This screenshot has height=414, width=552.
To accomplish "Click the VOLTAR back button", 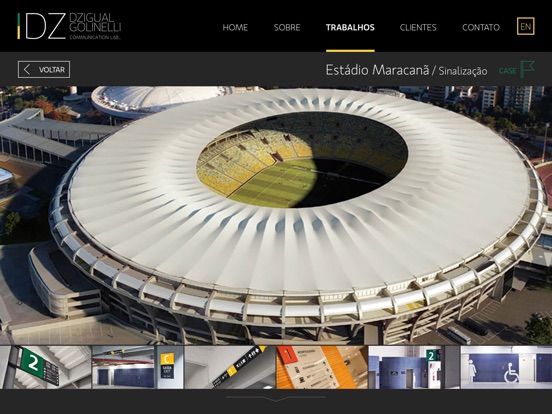I will pos(44,69).
